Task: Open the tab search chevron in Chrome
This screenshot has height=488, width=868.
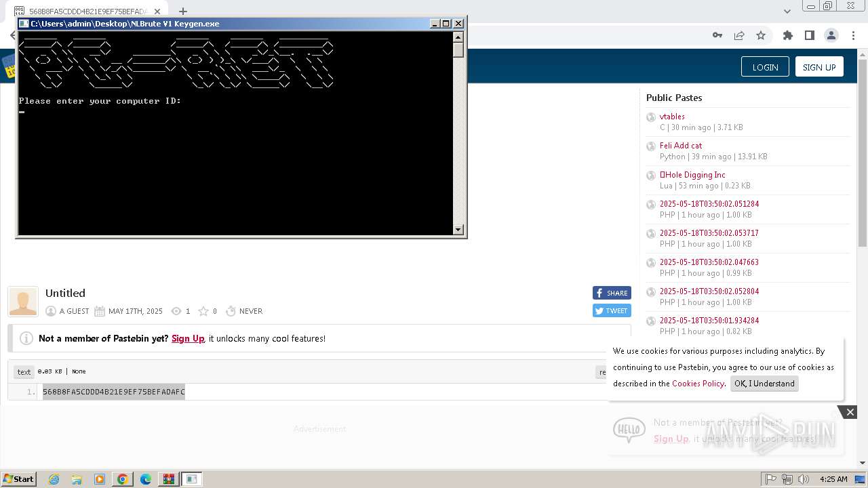Action: (787, 11)
